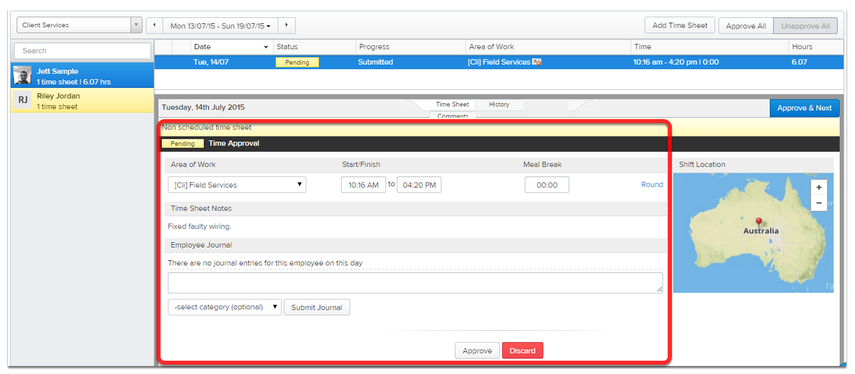Screen dimensions: 855x374
Task: Zoom in on the Shift Location map
Action: pos(818,187)
